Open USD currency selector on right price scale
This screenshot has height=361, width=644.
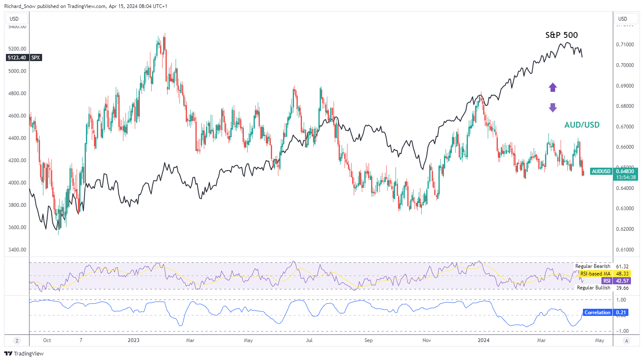(x=625, y=19)
